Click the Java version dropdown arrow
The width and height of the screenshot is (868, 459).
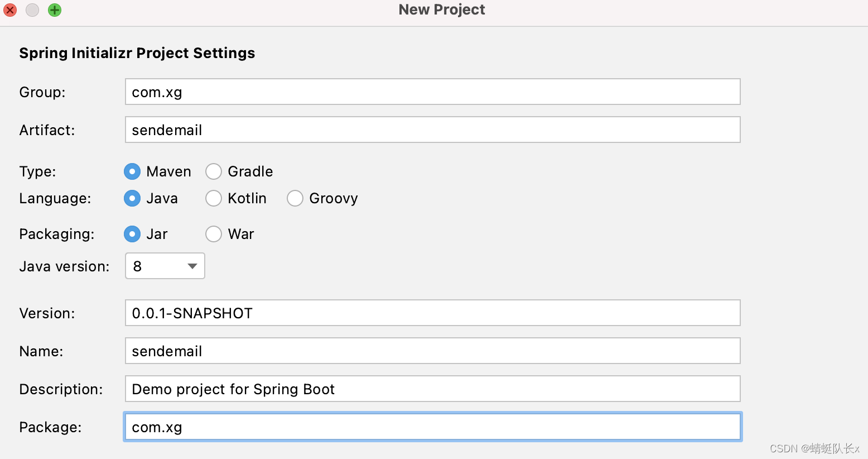coord(192,266)
